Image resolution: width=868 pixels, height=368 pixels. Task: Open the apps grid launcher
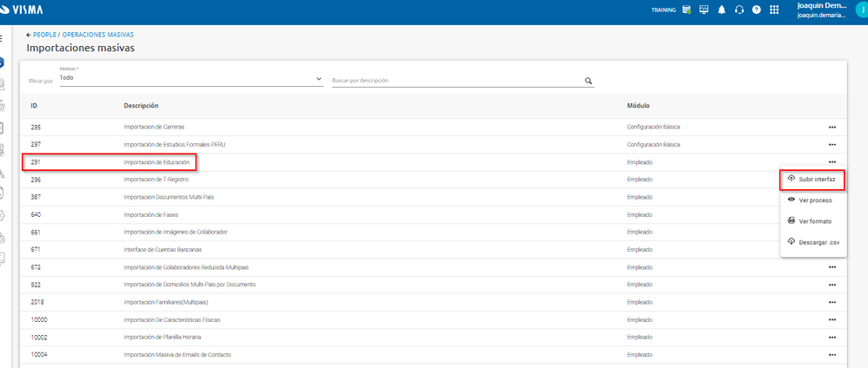click(774, 10)
